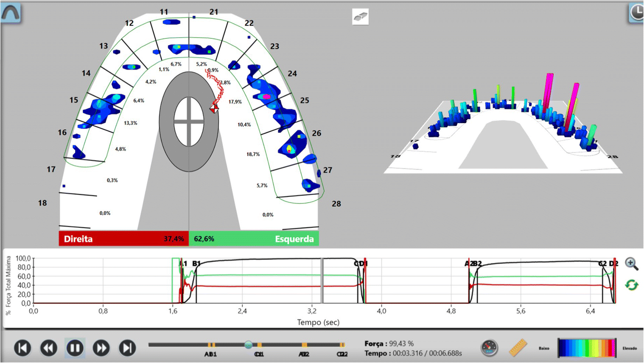Screen dimensions: 644x363
Task: Click the force color scale legend
Action: [x=587, y=348]
